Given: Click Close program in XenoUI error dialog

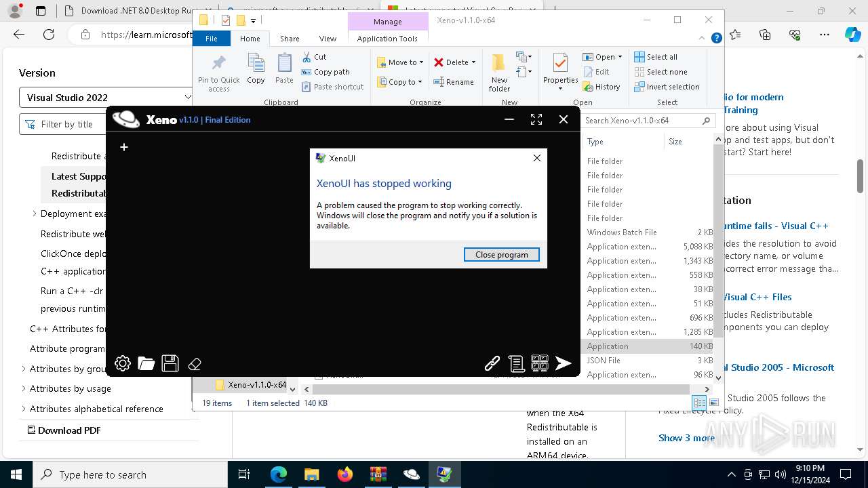Looking at the screenshot, I should pyautogui.click(x=502, y=255).
